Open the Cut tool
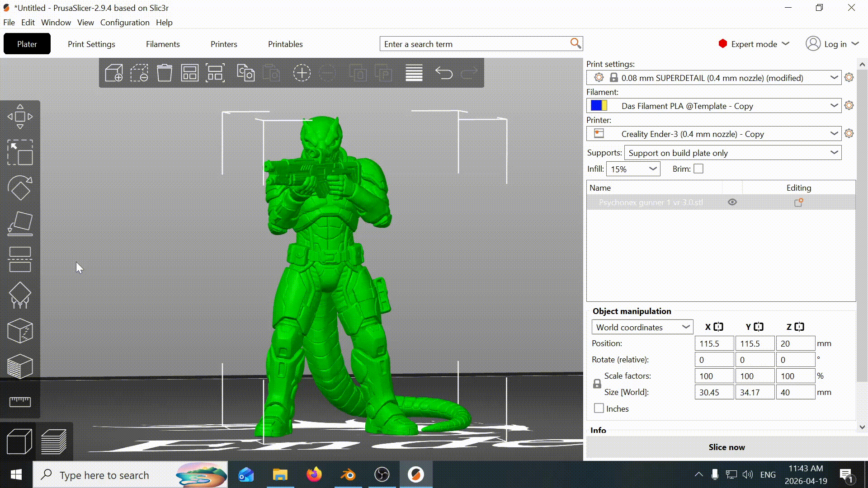This screenshot has width=868, height=488. (x=20, y=259)
